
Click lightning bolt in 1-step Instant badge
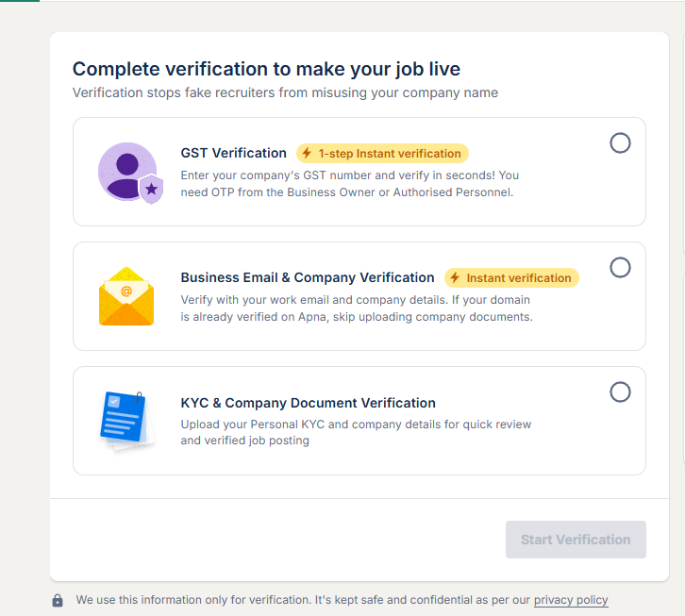coord(307,153)
